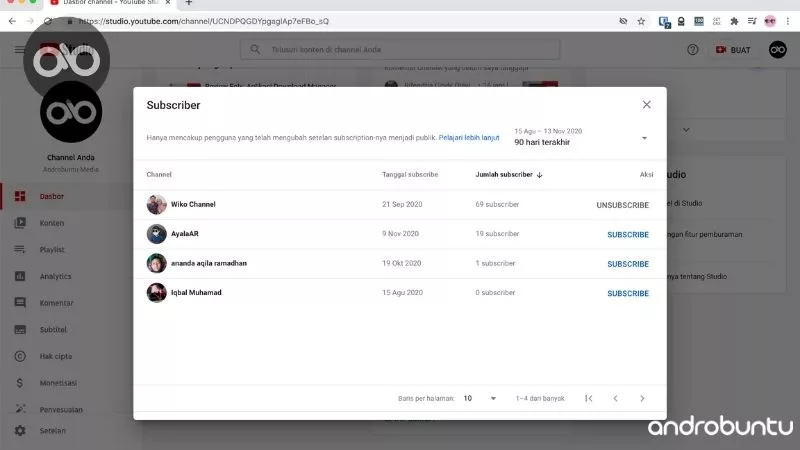The height and width of the screenshot is (450, 800).
Task: Expand the chevron in background panel
Action: (686, 130)
